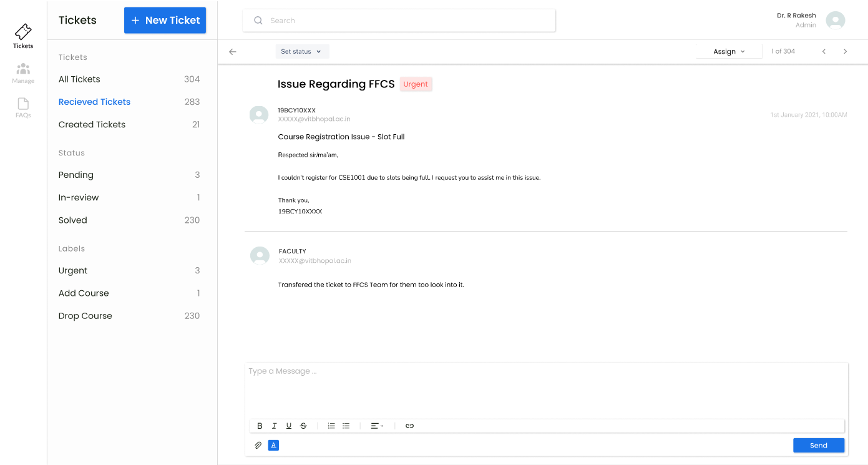
Task: Insert a bulleted list
Action: pos(346,426)
